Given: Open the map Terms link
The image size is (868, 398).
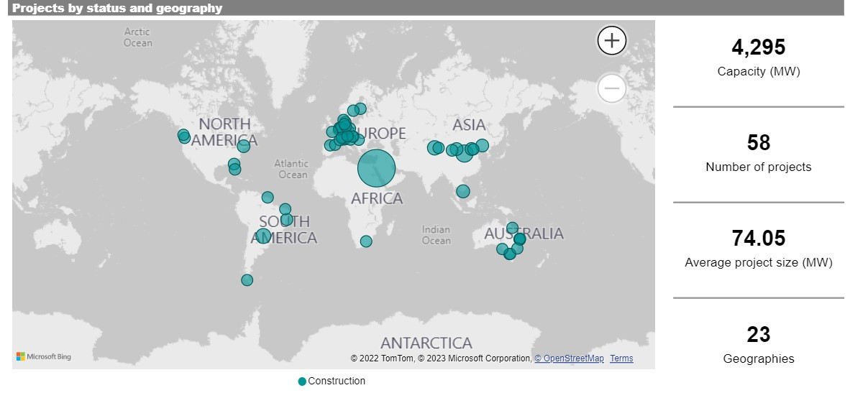Looking at the screenshot, I should 621,358.
